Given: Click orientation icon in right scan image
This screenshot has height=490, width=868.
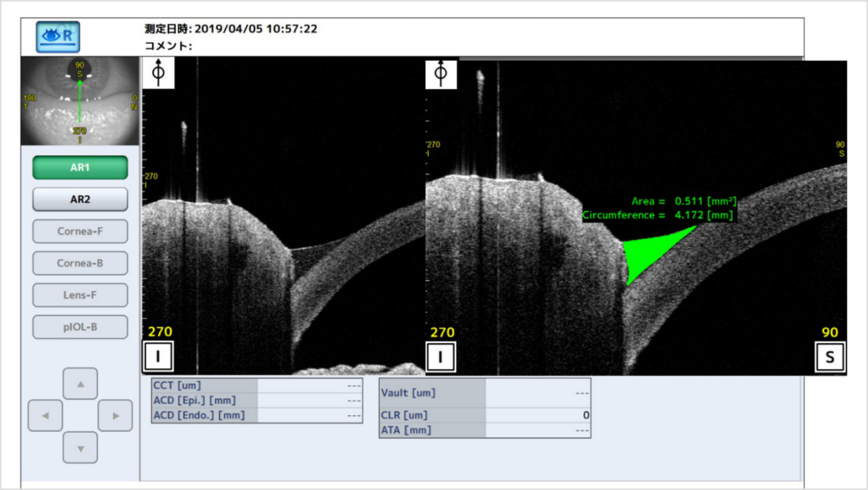Looking at the screenshot, I should click(441, 73).
